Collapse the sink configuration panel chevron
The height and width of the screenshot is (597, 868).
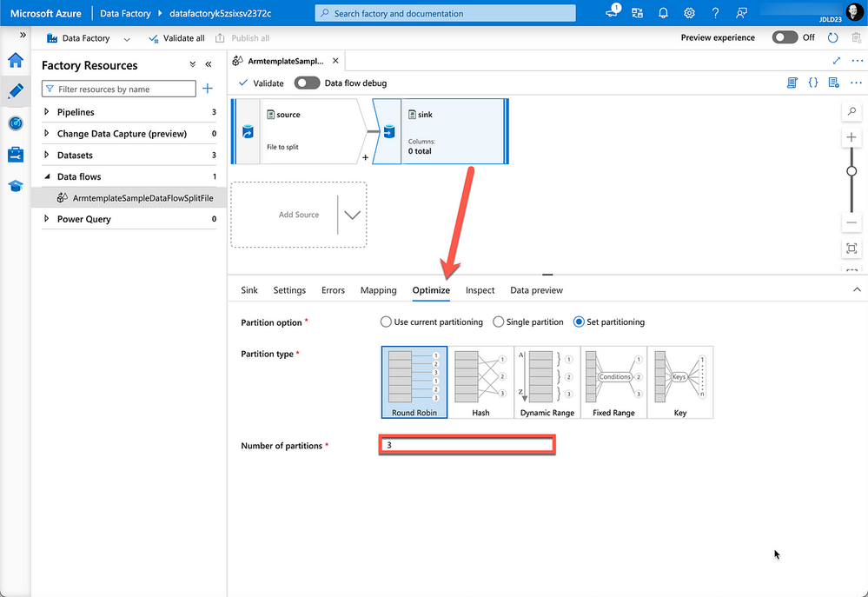click(x=857, y=289)
